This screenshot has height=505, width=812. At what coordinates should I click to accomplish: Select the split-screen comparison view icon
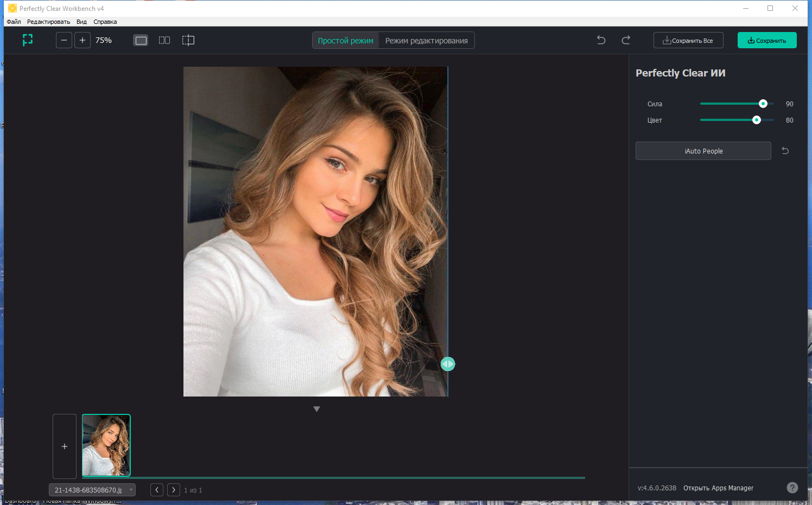click(164, 40)
